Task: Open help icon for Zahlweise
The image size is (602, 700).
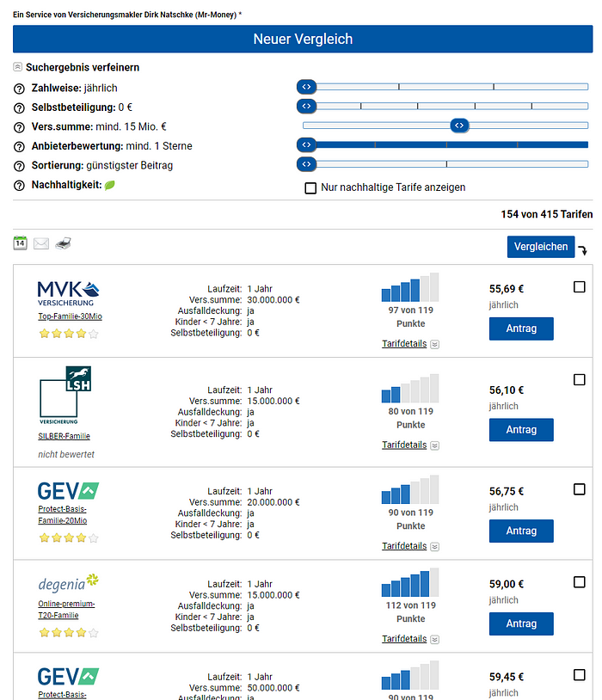Action: click(x=19, y=89)
